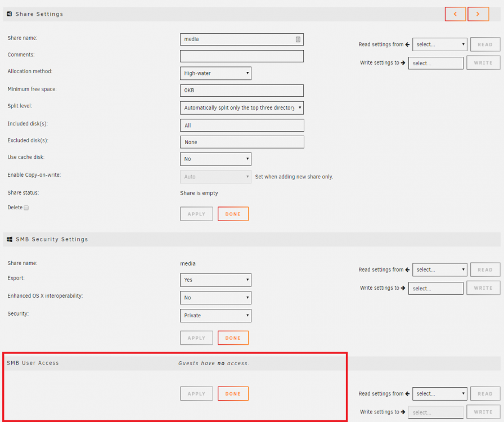This screenshot has width=504, height=422.
Task: Open the Security Private dropdown
Action: coord(215,316)
